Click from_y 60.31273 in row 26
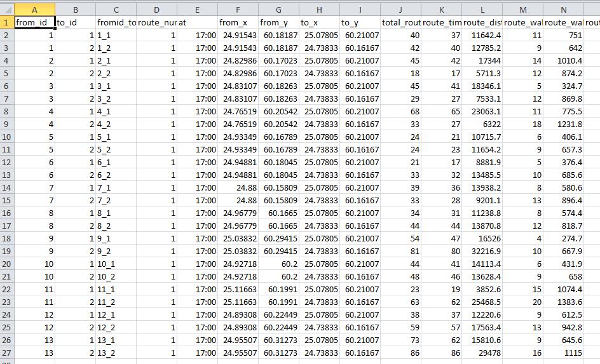 [x=278, y=340]
